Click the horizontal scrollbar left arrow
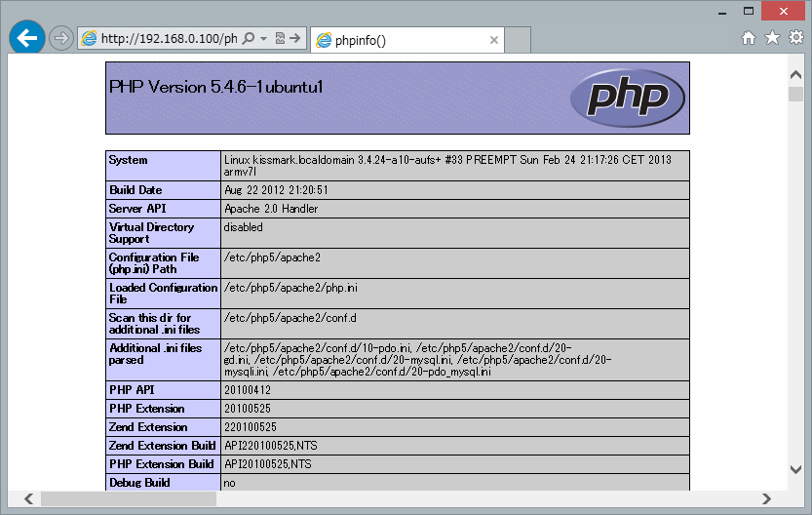 29,498
